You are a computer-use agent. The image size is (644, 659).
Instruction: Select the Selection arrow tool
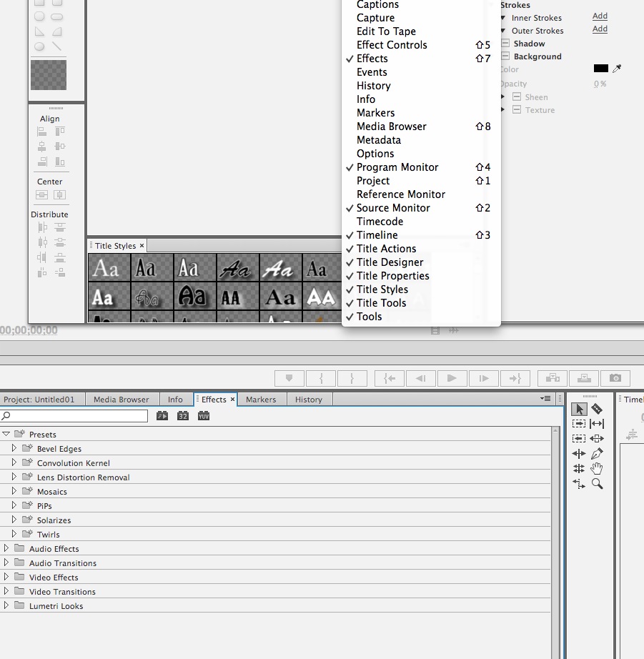(x=579, y=409)
